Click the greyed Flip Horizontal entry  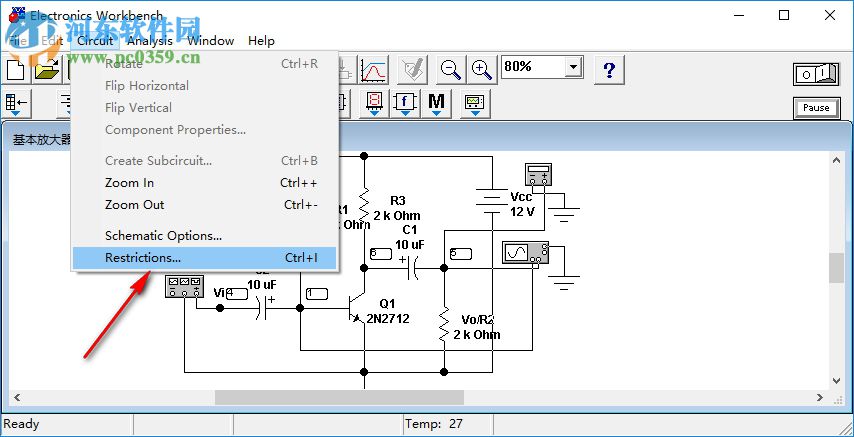204,86
